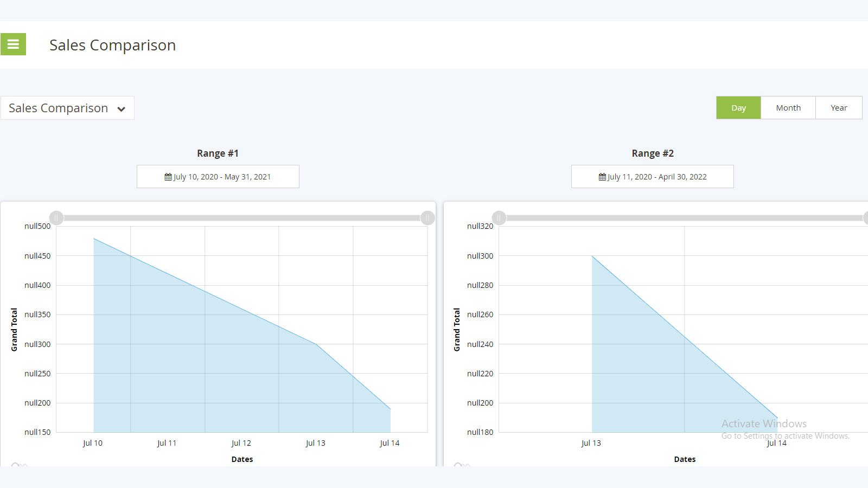This screenshot has width=868, height=488.
Task: Click left zoom handle on Range #2 chart
Action: (499, 218)
